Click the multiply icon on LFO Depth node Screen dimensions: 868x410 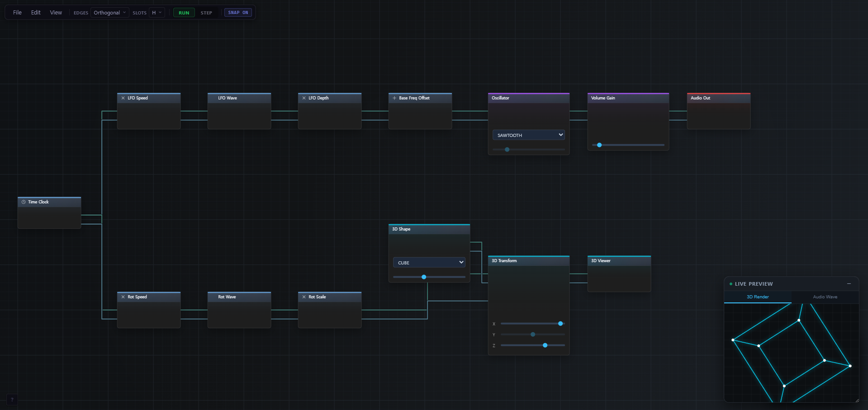tap(304, 98)
